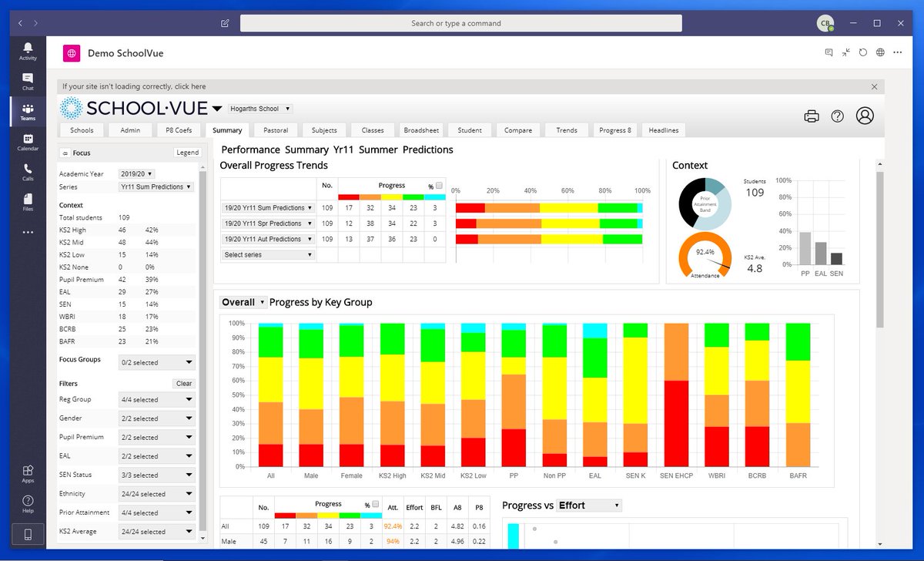
Task: Open the SchoolVue logo dropdown arrow
Action: pyautogui.click(x=217, y=109)
